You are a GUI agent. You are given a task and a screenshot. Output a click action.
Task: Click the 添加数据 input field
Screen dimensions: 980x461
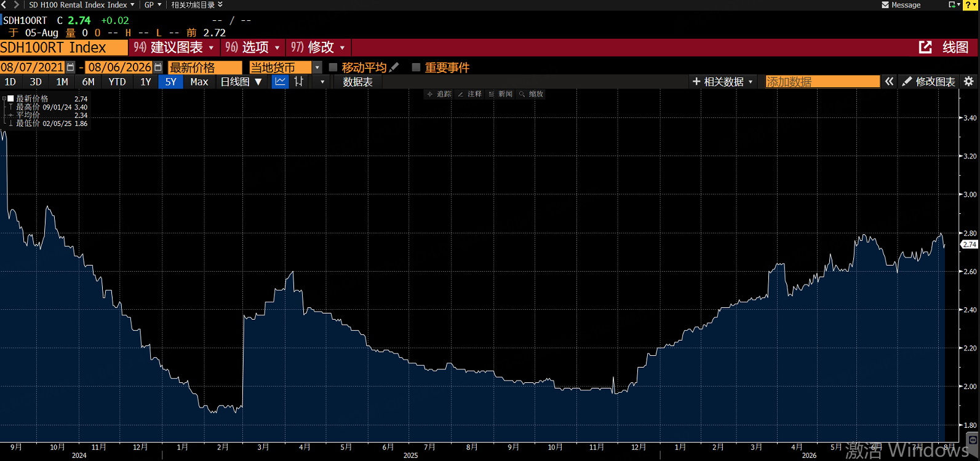pyautogui.click(x=823, y=82)
